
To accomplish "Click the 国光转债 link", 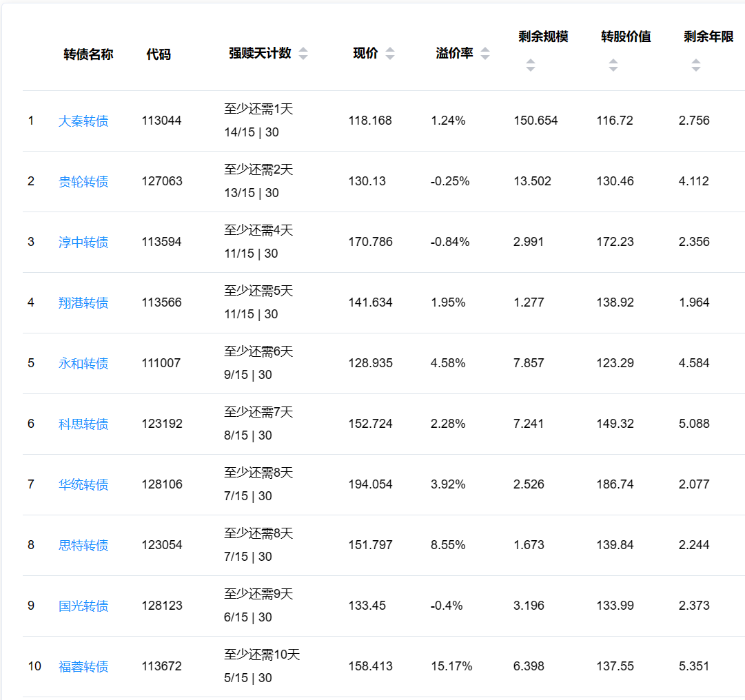I will pyautogui.click(x=83, y=606).
